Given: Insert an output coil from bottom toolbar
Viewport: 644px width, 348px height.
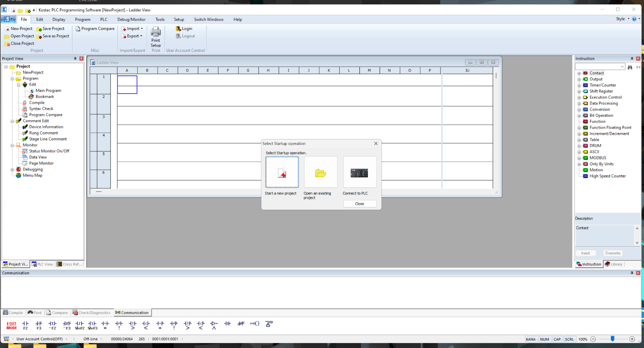Looking at the screenshot, I should click(x=254, y=323).
